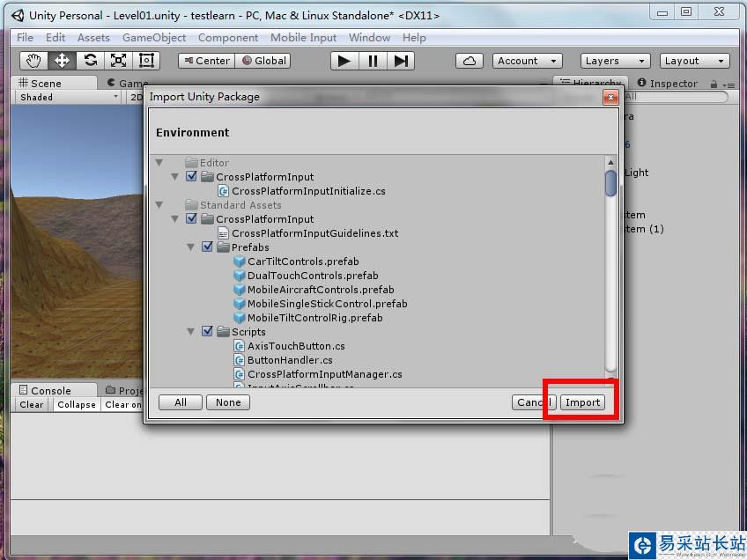Open the Assets menu
The image size is (747, 560).
click(x=93, y=38)
